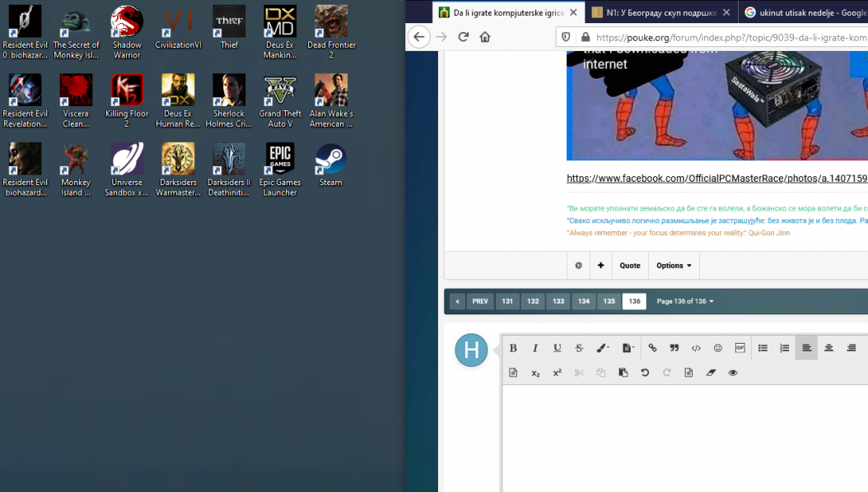The height and width of the screenshot is (492, 868).
Task: Click the paste clipboard icon in editor
Action: [x=623, y=373]
